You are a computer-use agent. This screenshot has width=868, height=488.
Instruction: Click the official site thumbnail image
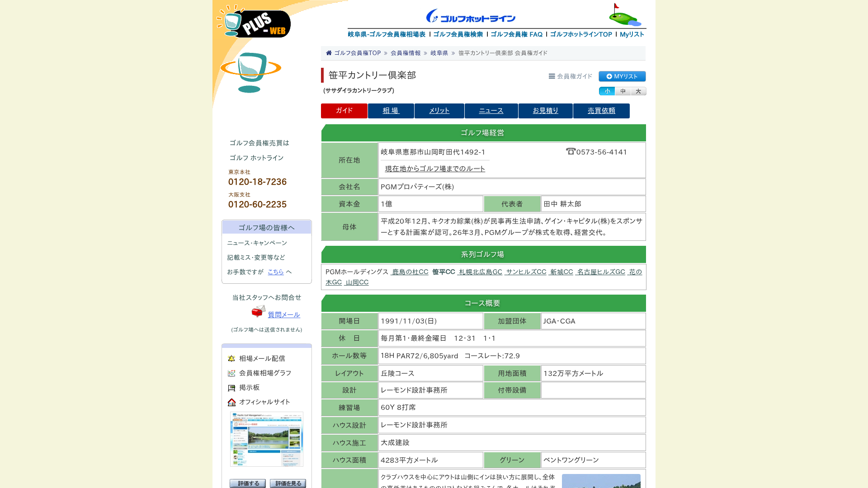click(x=267, y=439)
